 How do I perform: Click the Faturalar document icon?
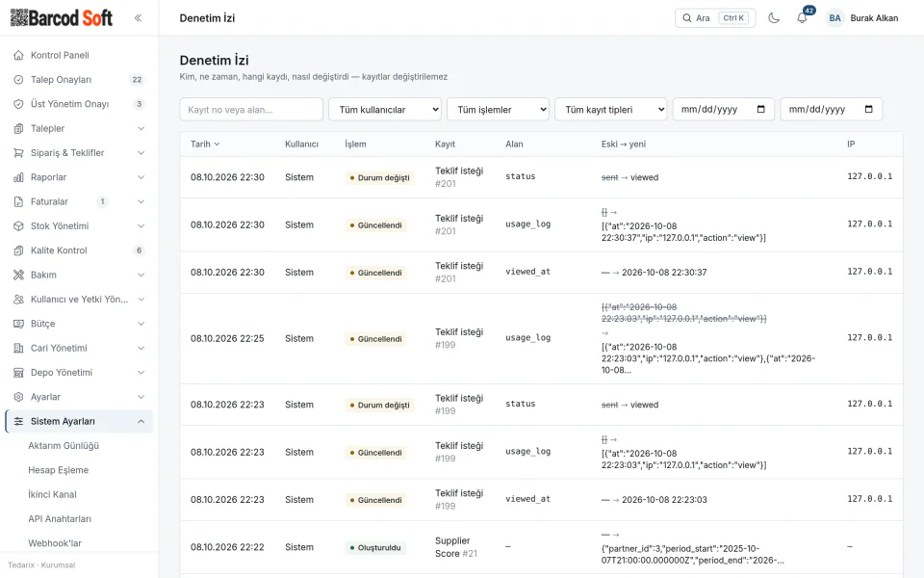[19, 201]
